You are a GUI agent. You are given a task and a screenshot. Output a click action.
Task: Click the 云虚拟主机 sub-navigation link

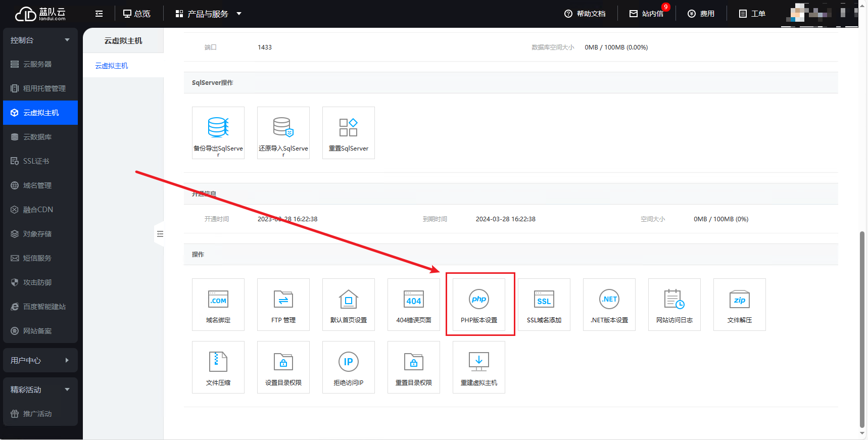click(x=112, y=66)
